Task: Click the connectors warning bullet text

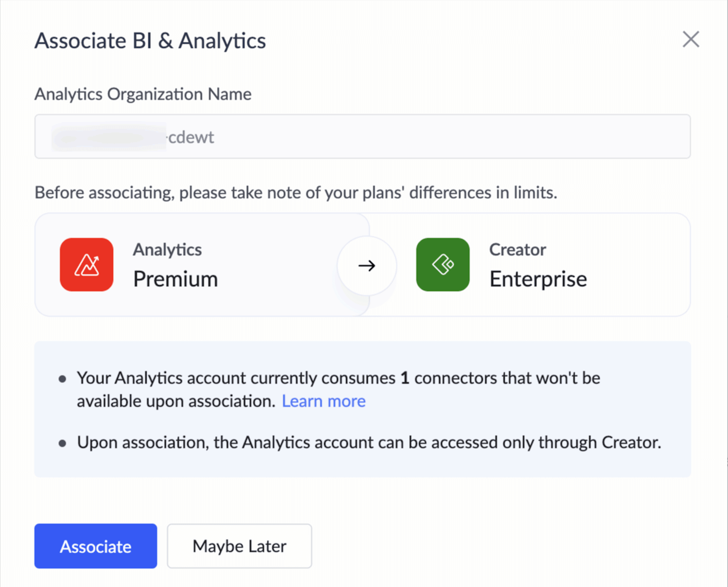Action: (237, 378)
